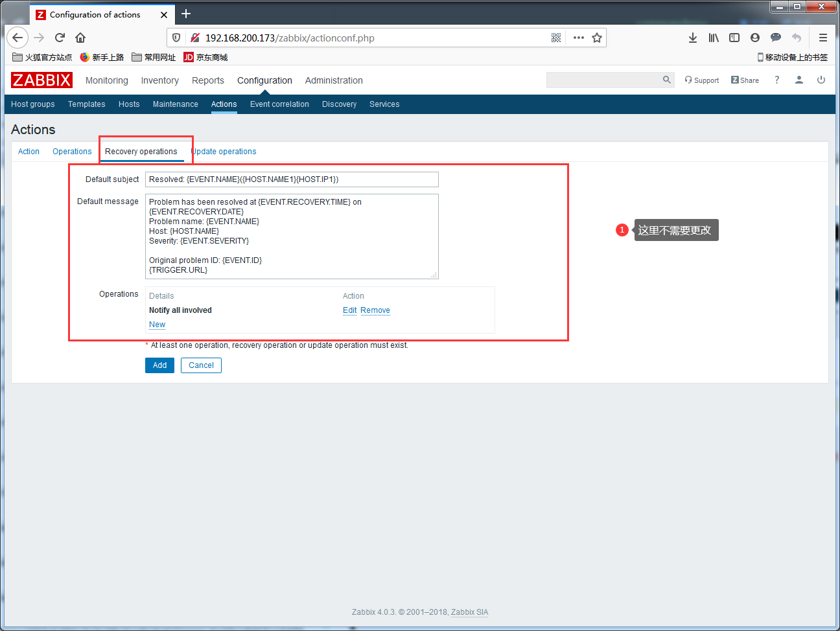
Task: Remove the Notify all involved operation
Action: coord(375,310)
